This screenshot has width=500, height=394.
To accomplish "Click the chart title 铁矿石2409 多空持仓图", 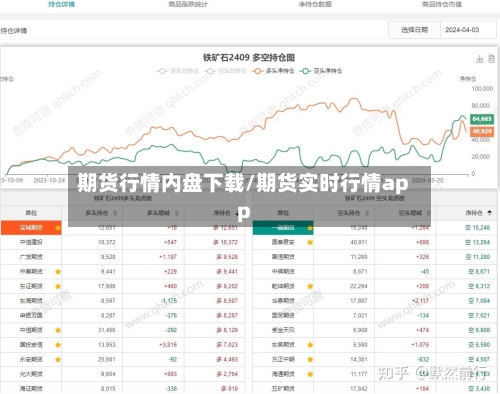I will pyautogui.click(x=249, y=58).
